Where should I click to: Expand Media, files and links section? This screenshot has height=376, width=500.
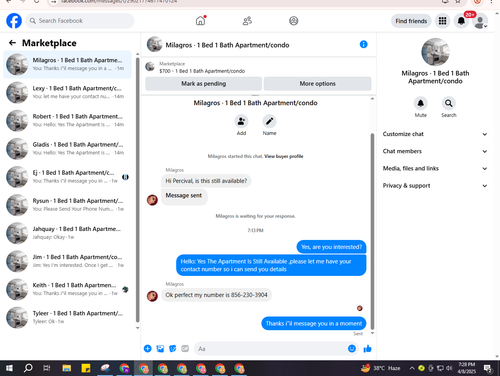point(435,168)
